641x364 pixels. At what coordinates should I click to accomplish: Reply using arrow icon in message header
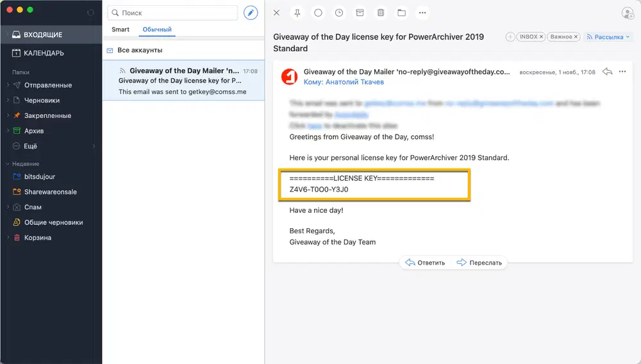coord(607,72)
